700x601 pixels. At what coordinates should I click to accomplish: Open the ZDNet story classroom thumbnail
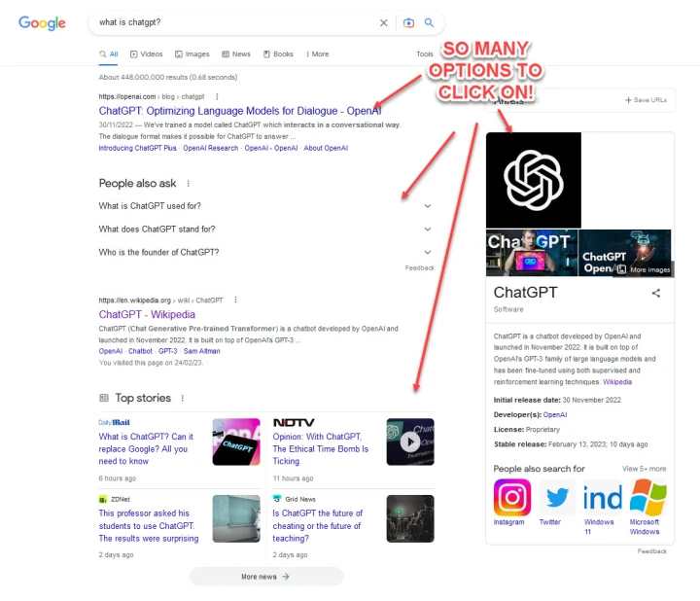click(x=236, y=519)
